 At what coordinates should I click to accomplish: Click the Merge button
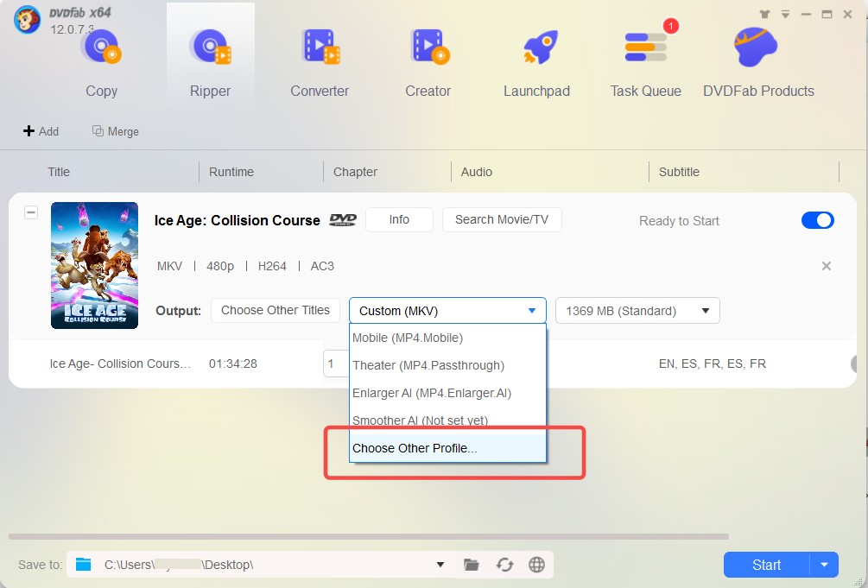[x=115, y=131]
